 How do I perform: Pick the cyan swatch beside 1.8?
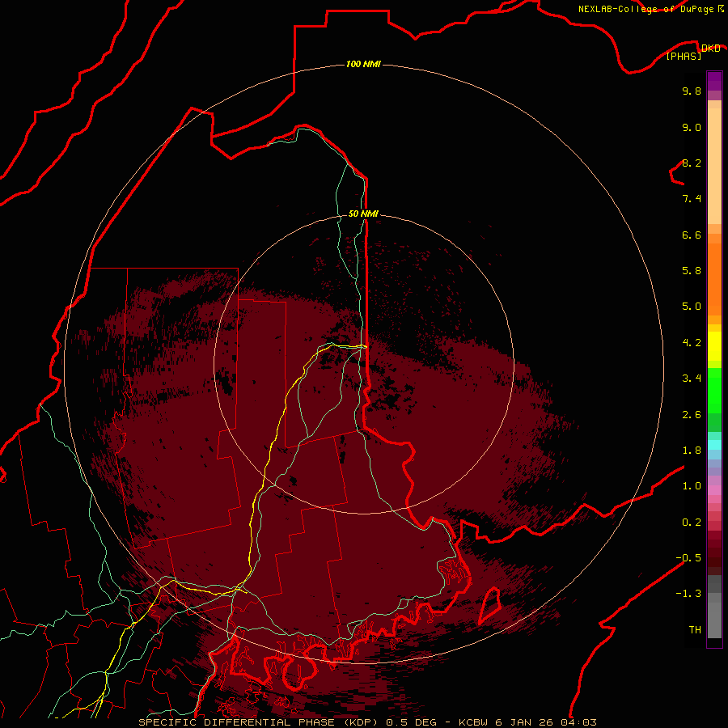click(x=714, y=445)
